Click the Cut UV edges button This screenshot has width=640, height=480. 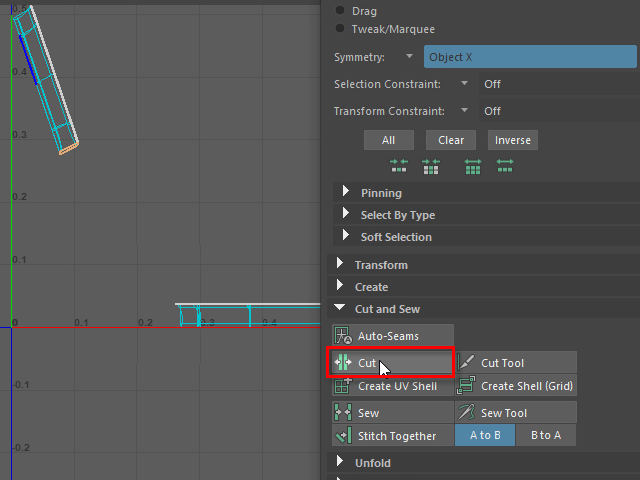[392, 362]
